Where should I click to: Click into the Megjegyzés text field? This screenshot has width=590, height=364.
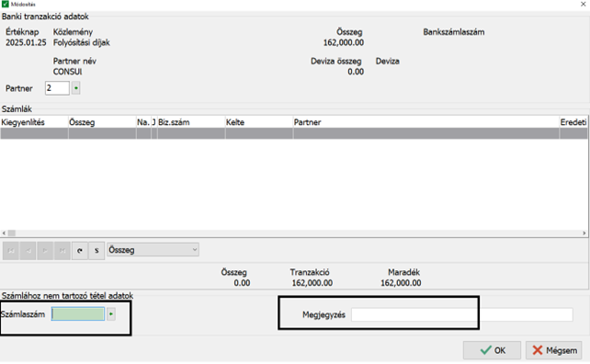[462, 314]
